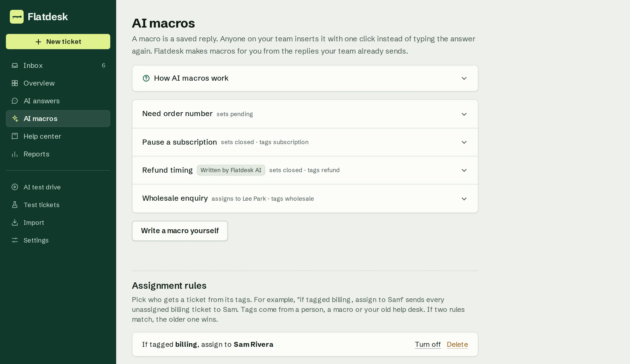The width and height of the screenshot is (630, 364).
Task: Click the Inbox tray icon
Action: coord(15,65)
